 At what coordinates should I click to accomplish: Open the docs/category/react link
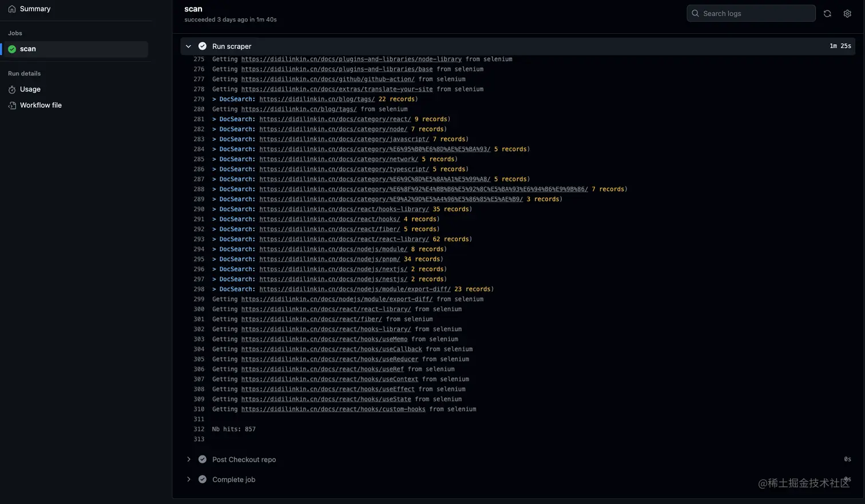coord(335,119)
